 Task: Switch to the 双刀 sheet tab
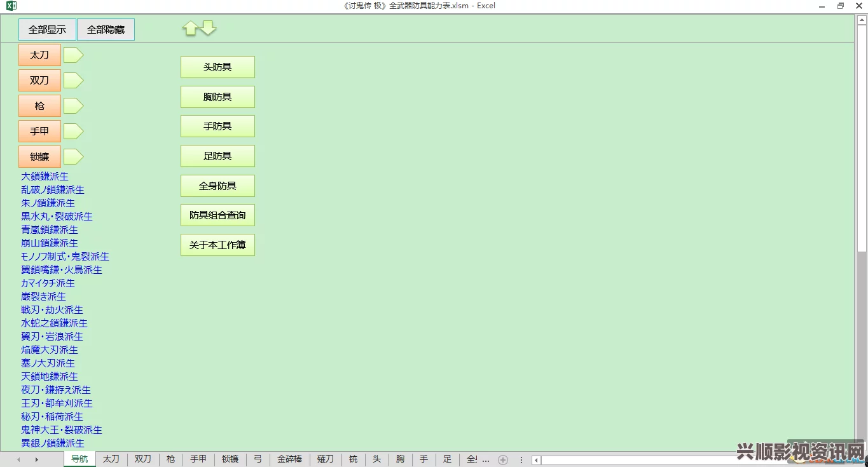pyautogui.click(x=143, y=459)
